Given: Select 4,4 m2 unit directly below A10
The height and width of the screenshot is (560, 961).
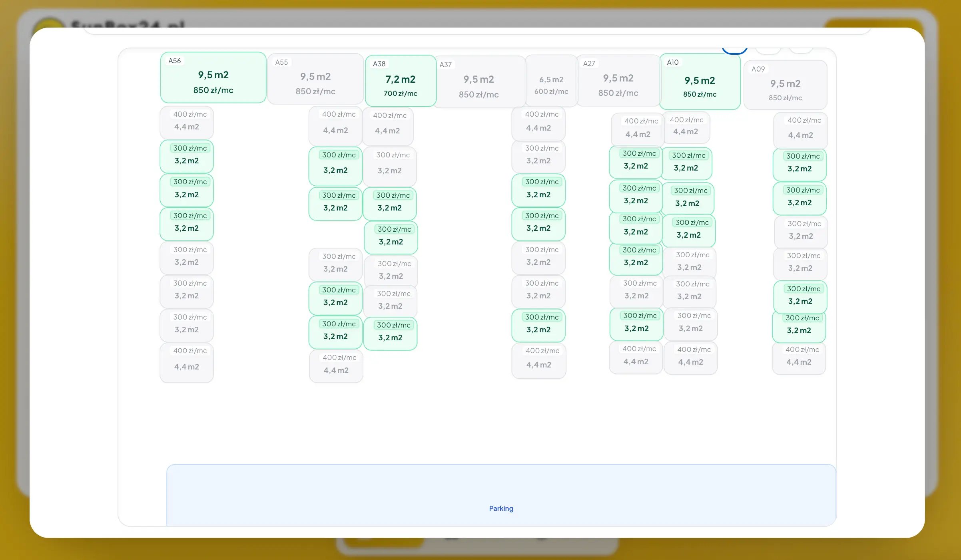Looking at the screenshot, I should tap(686, 127).
